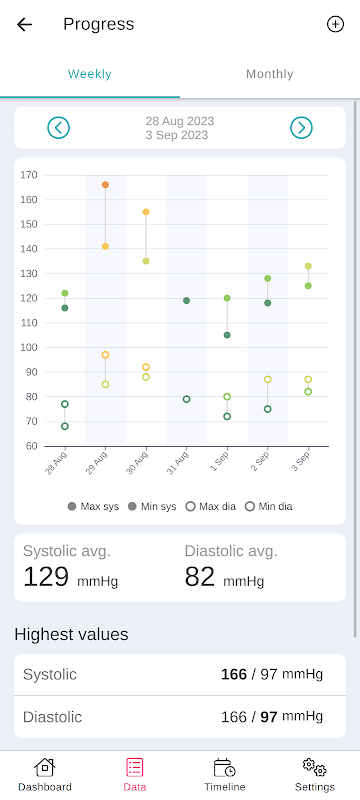Switch to the Monthly tab
This screenshot has height=800, width=360.
point(270,74)
